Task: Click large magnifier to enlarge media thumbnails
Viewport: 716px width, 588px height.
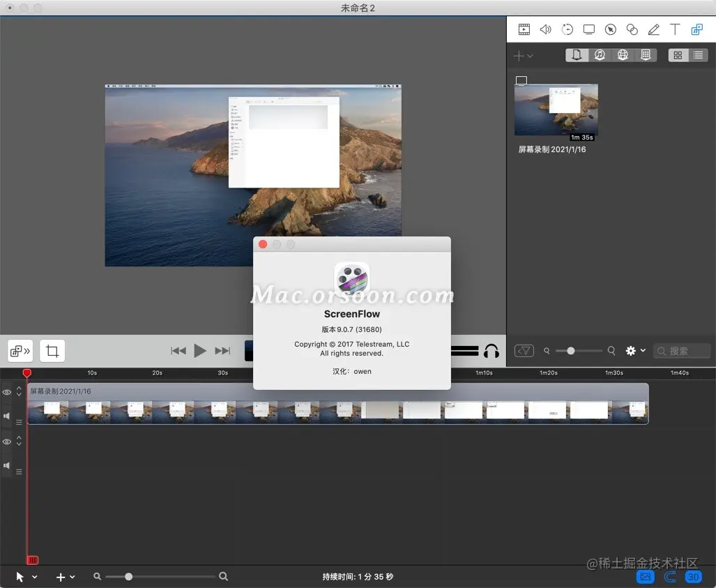Action: coord(611,351)
